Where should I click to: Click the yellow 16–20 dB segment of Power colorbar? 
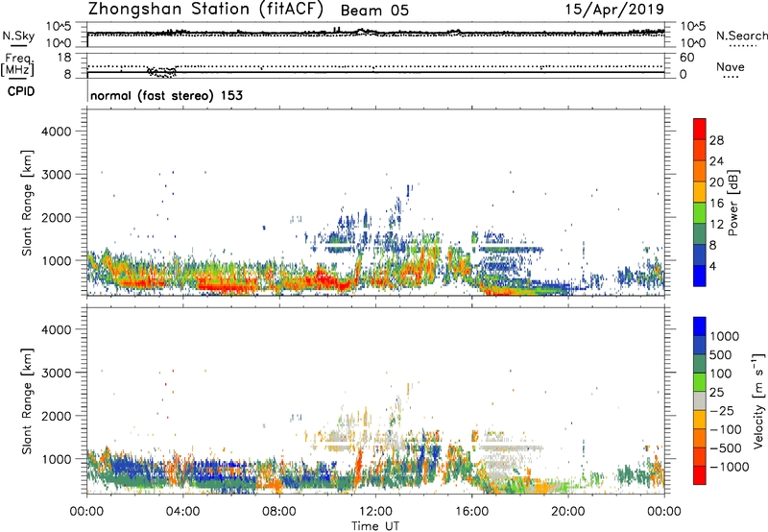pos(700,192)
